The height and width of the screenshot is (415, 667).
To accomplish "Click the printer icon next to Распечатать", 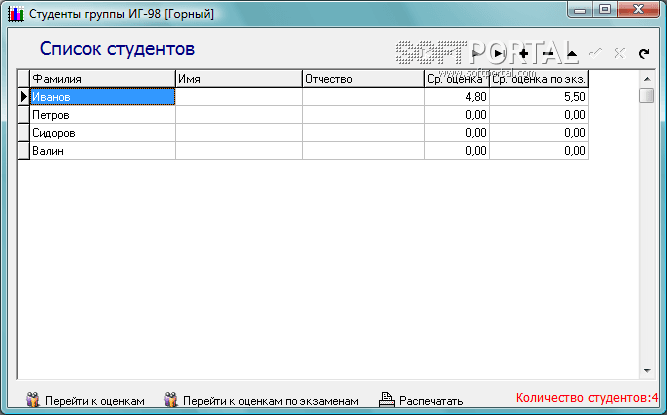I will tap(386, 400).
